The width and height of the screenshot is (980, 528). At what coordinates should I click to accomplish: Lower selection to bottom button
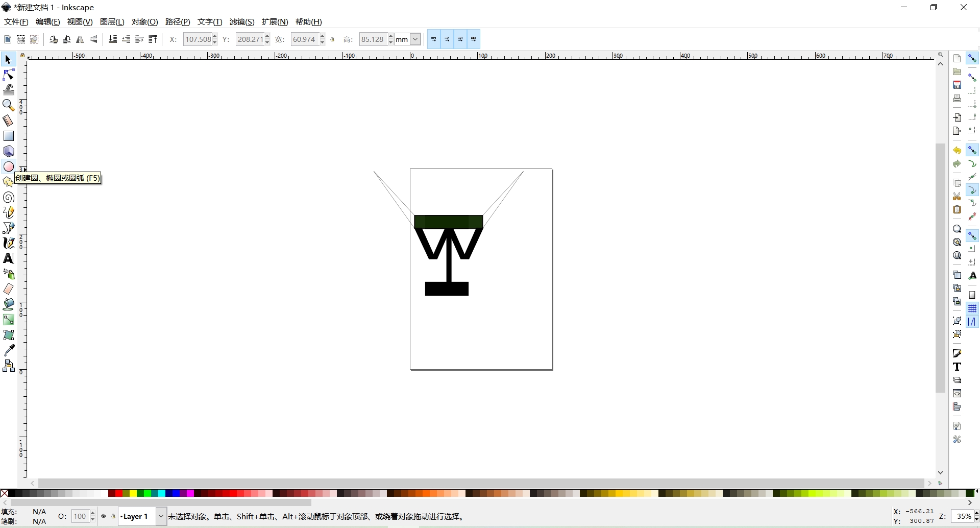113,39
